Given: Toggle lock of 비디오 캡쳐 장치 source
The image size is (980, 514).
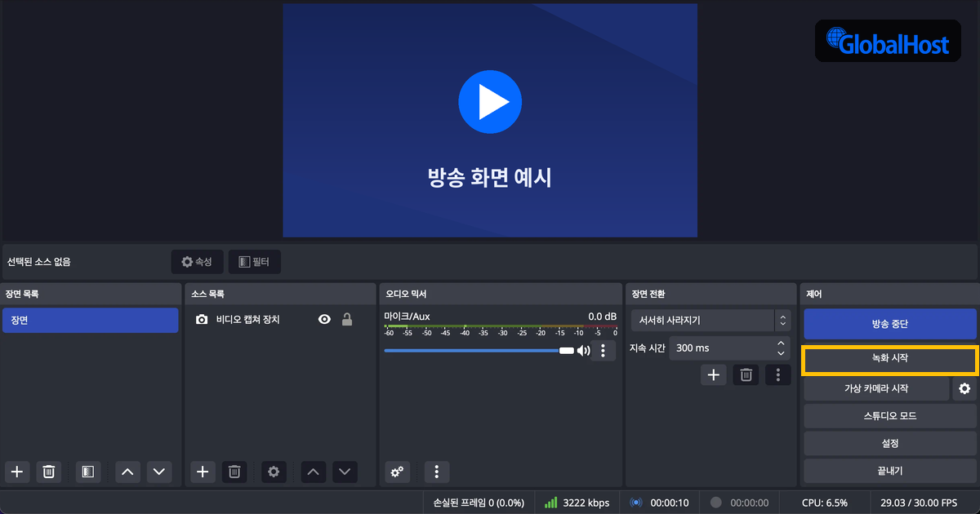Looking at the screenshot, I should (x=347, y=320).
